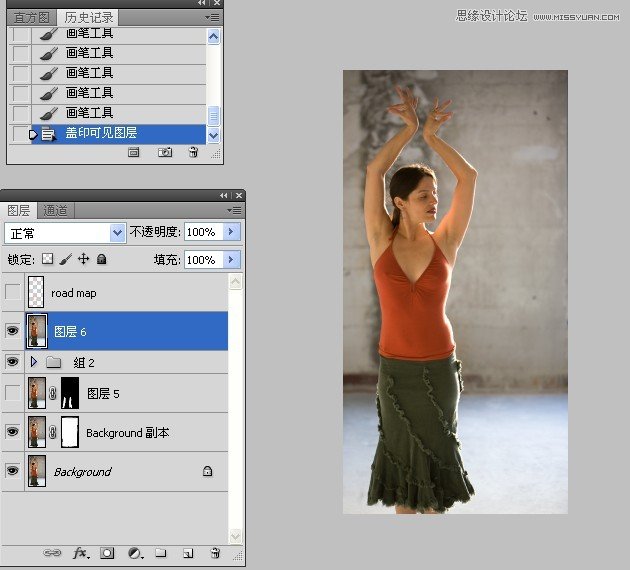Image resolution: width=630 pixels, height=570 pixels.
Task: Select the 图层 5 layer name
Action: (103, 393)
